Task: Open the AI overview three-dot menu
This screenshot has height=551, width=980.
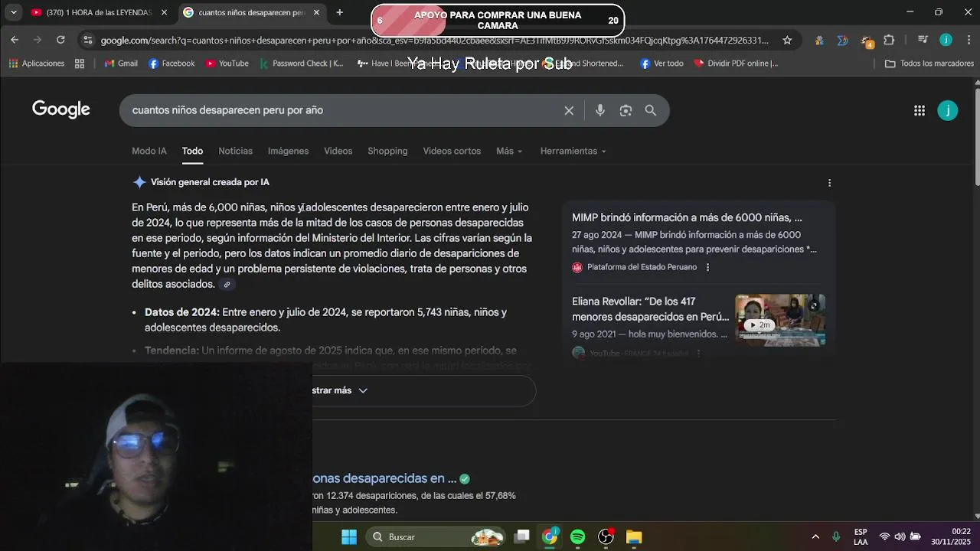Action: pyautogui.click(x=829, y=183)
